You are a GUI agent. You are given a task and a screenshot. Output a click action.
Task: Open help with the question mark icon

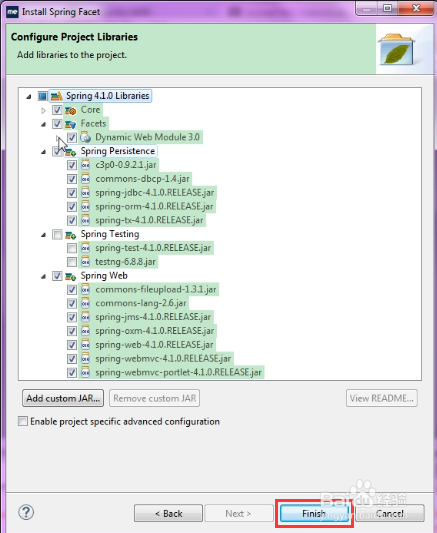point(26,512)
